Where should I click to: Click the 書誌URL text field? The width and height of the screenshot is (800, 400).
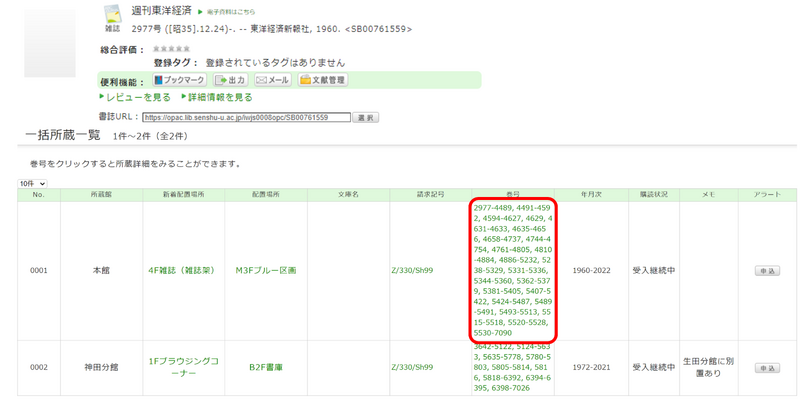pyautogui.click(x=247, y=117)
